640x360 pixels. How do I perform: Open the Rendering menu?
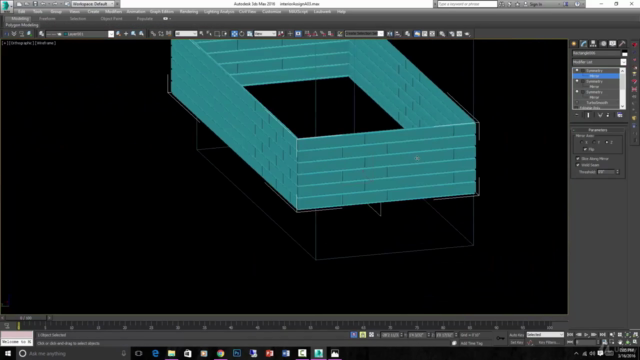tap(189, 12)
